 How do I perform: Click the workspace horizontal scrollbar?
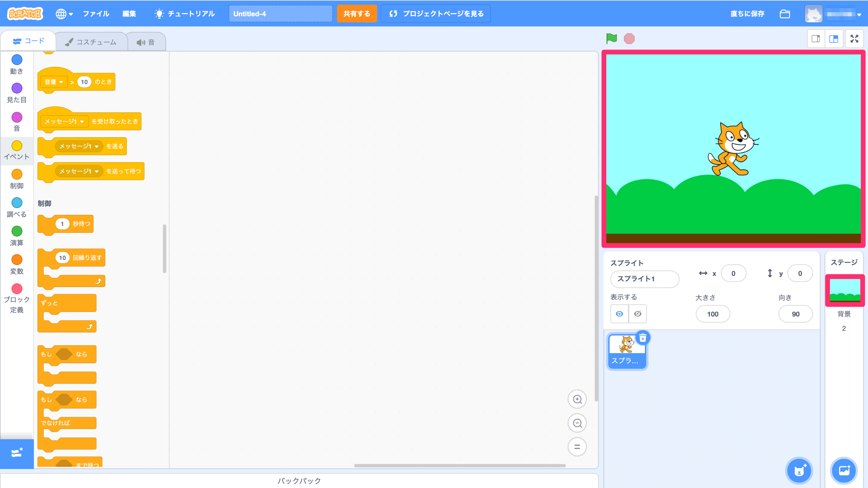point(460,466)
